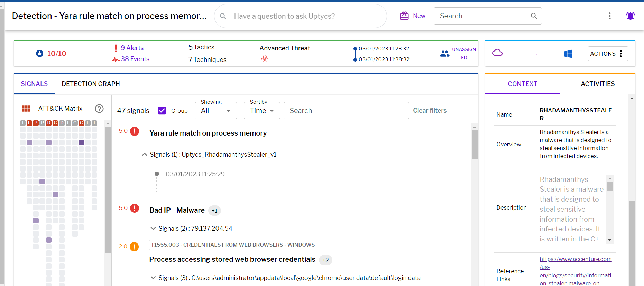Click the red severity icon for Yara rule match

[135, 131]
